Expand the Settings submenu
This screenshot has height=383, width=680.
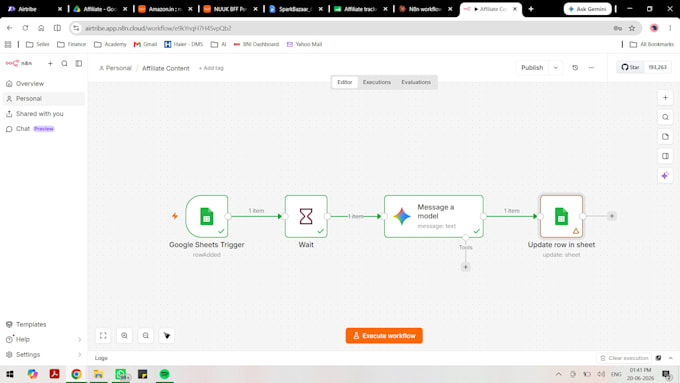click(79, 355)
